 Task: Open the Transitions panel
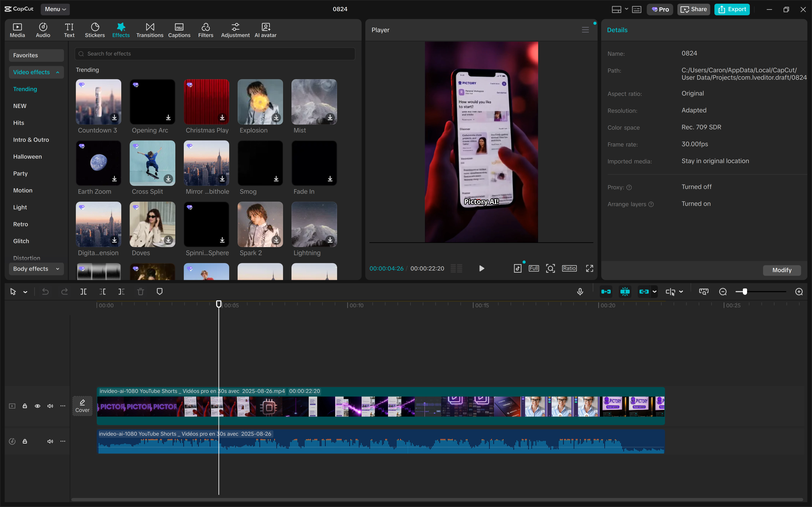pyautogui.click(x=150, y=30)
